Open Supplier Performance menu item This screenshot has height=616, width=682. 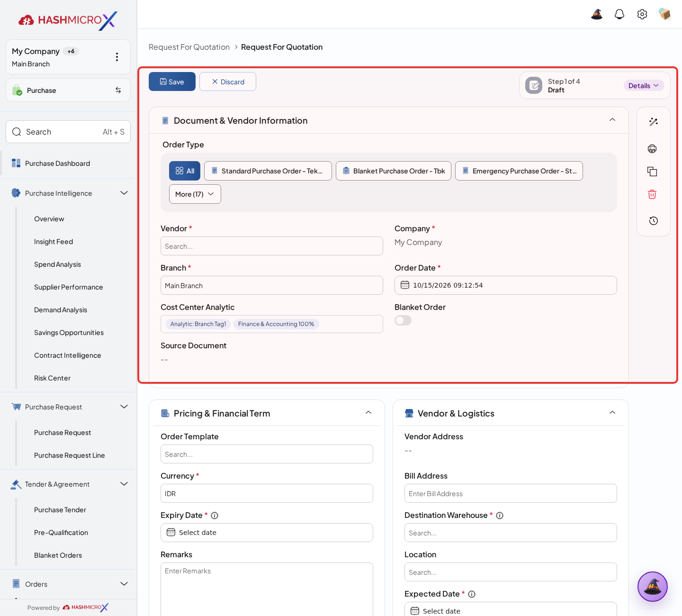tap(68, 287)
